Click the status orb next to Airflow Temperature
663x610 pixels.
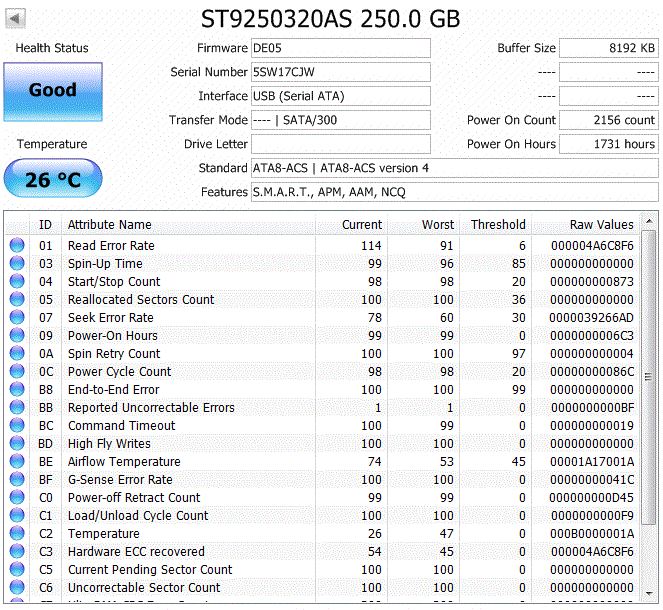17,462
